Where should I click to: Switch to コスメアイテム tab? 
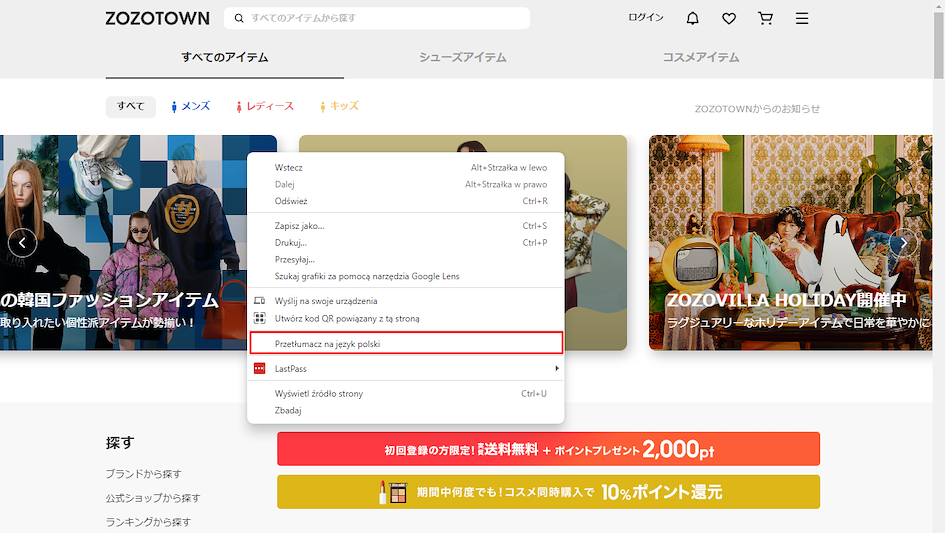click(x=701, y=58)
